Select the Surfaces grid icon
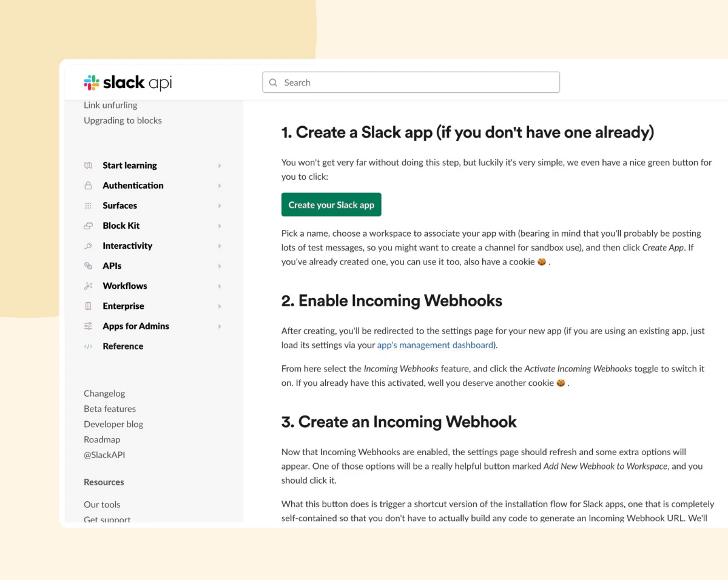728x580 pixels. point(88,205)
